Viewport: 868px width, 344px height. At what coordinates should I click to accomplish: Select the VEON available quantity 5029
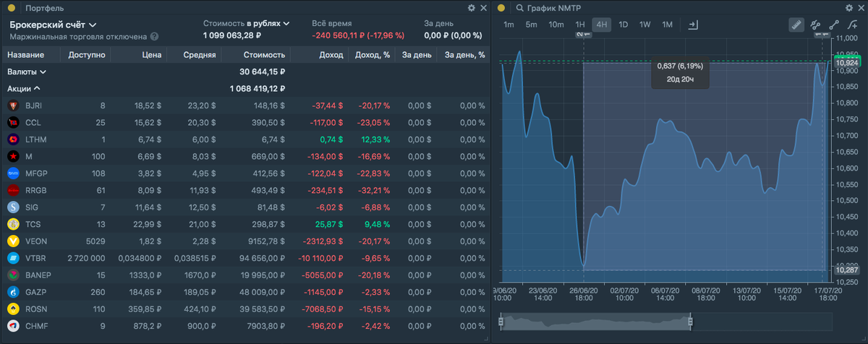pyautogui.click(x=95, y=241)
